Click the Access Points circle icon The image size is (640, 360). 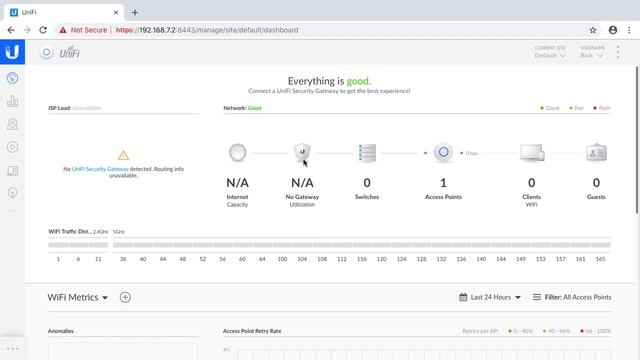443,152
